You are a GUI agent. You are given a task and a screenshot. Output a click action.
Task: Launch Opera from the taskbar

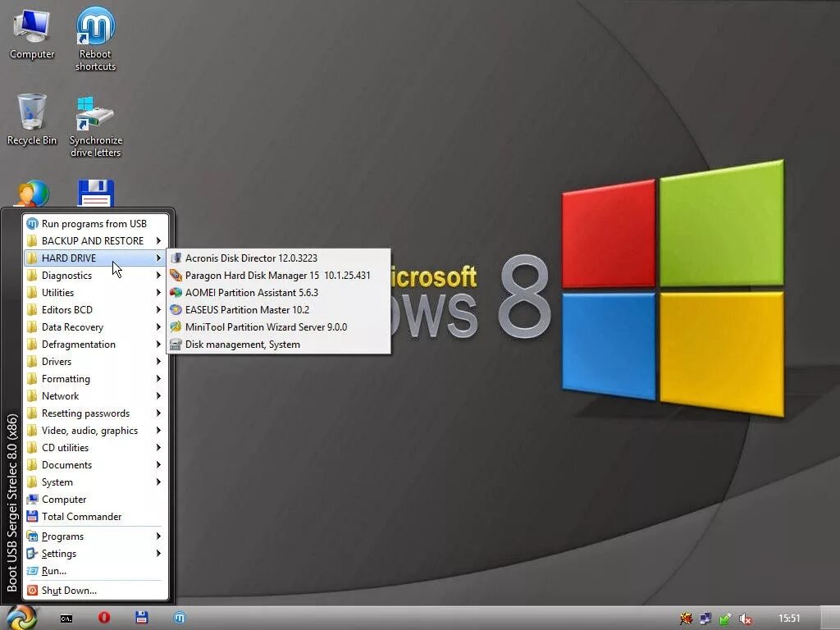104,618
